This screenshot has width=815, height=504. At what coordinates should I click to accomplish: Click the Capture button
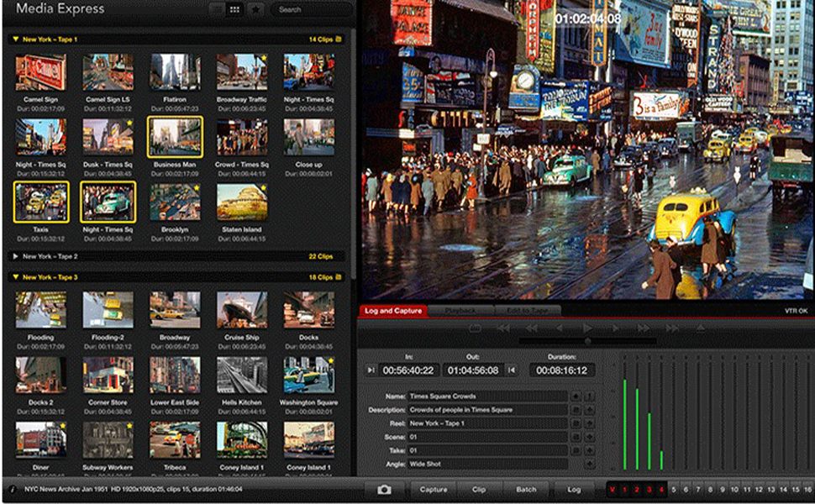pyautogui.click(x=434, y=490)
